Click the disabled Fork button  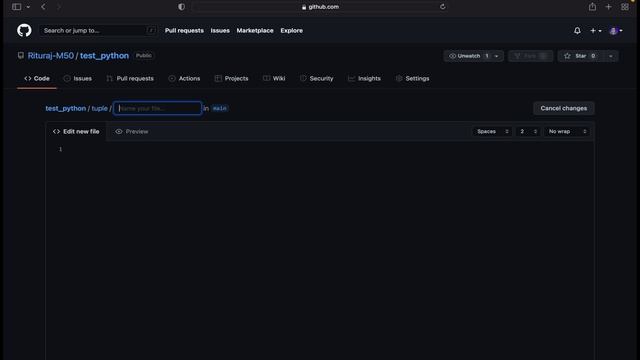pos(531,56)
